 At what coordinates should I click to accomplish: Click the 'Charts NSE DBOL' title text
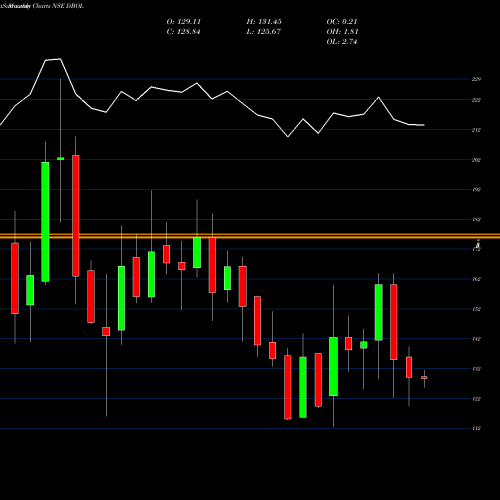58,6
